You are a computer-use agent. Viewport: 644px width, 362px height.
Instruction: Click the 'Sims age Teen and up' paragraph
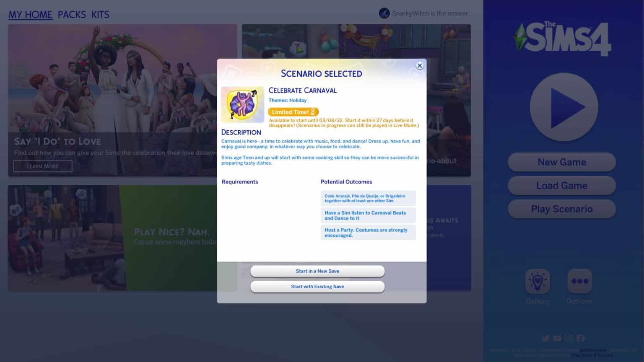(x=320, y=160)
